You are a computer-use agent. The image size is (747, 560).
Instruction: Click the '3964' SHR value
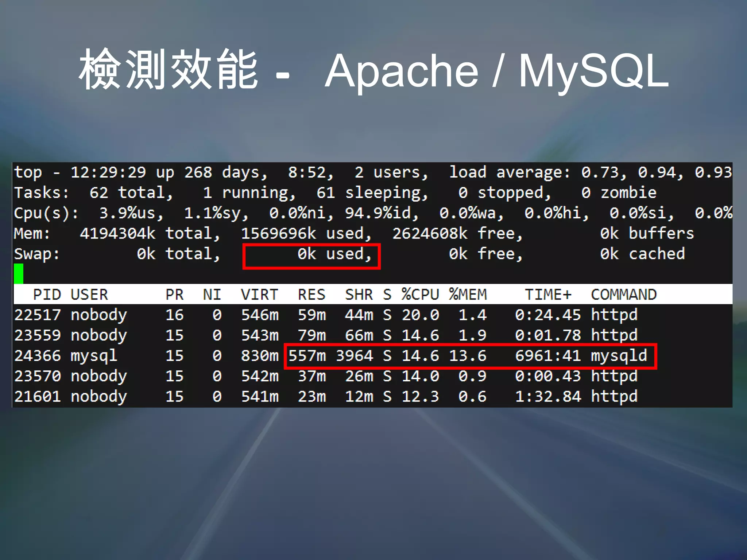coord(355,356)
